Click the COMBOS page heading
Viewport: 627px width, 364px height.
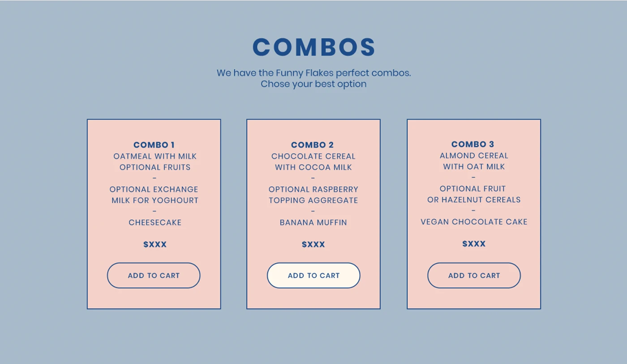[x=313, y=47]
